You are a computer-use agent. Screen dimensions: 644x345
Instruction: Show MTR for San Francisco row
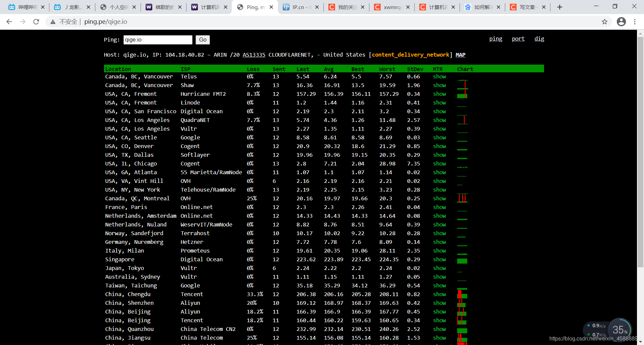coord(439,112)
